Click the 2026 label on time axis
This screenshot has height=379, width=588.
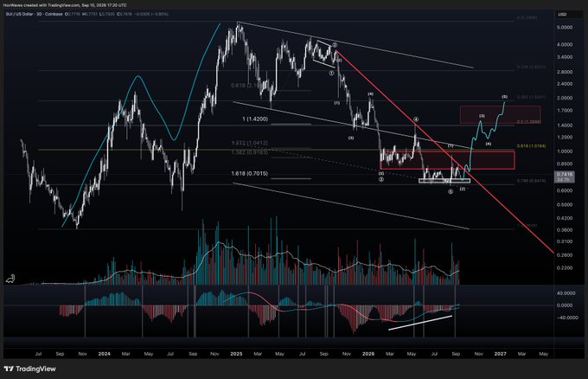(x=368, y=354)
